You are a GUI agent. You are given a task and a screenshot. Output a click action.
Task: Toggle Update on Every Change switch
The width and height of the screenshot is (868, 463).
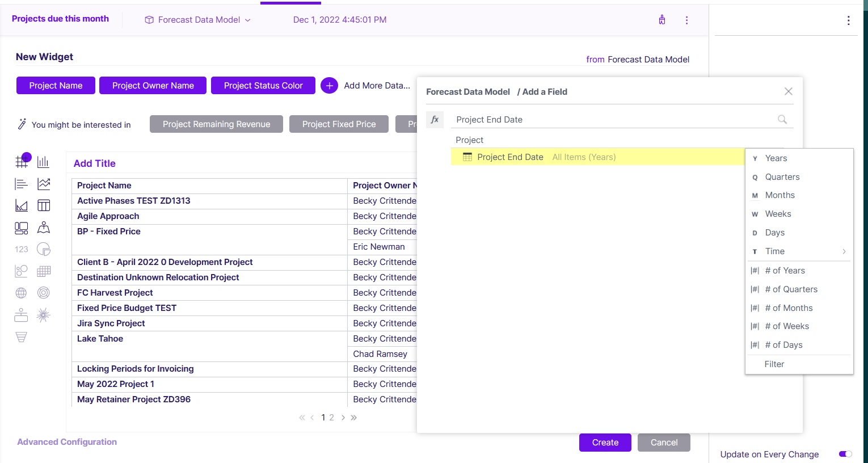click(x=845, y=454)
